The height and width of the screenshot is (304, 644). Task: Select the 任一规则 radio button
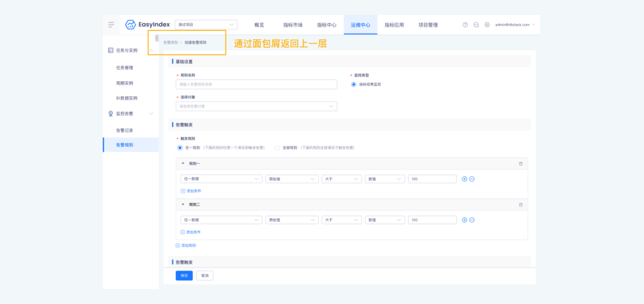pos(179,147)
